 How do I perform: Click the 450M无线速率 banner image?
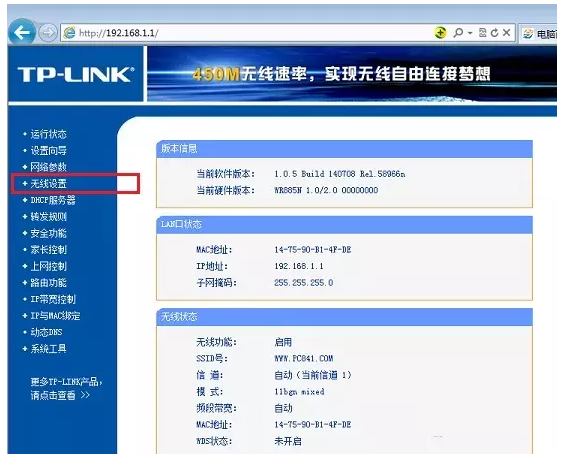(x=352, y=74)
